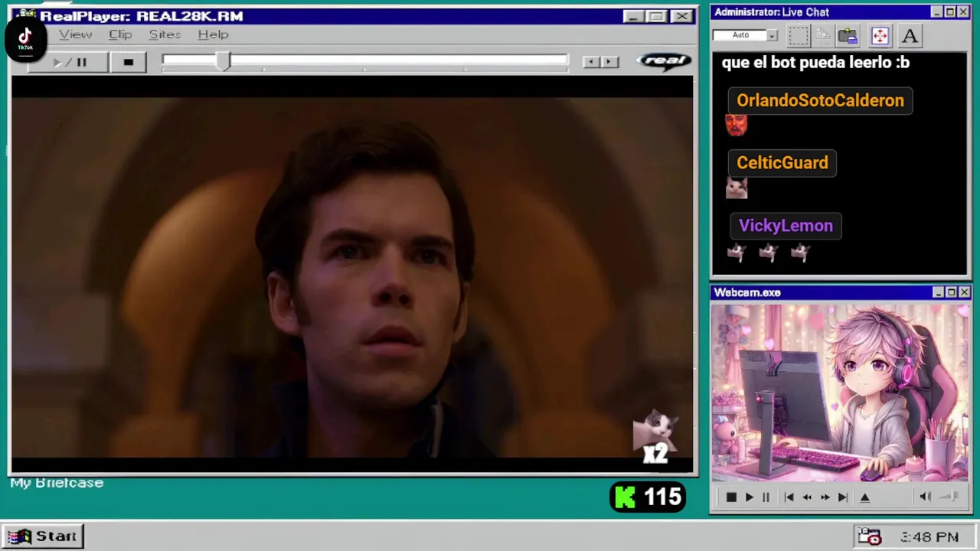Open the View menu in RealPlayer
Viewport: 980px width, 551px height.
[x=76, y=34]
